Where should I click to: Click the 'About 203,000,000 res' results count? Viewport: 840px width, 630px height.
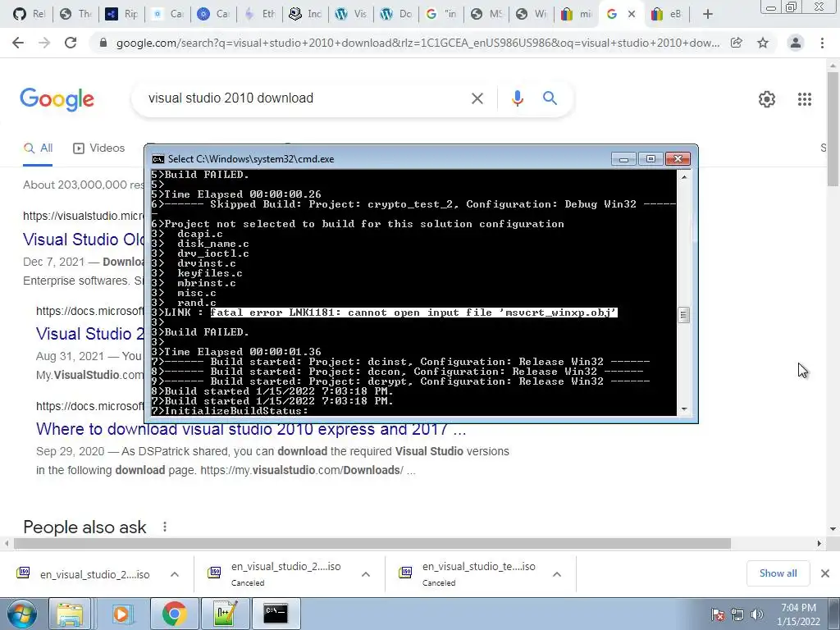(84, 185)
